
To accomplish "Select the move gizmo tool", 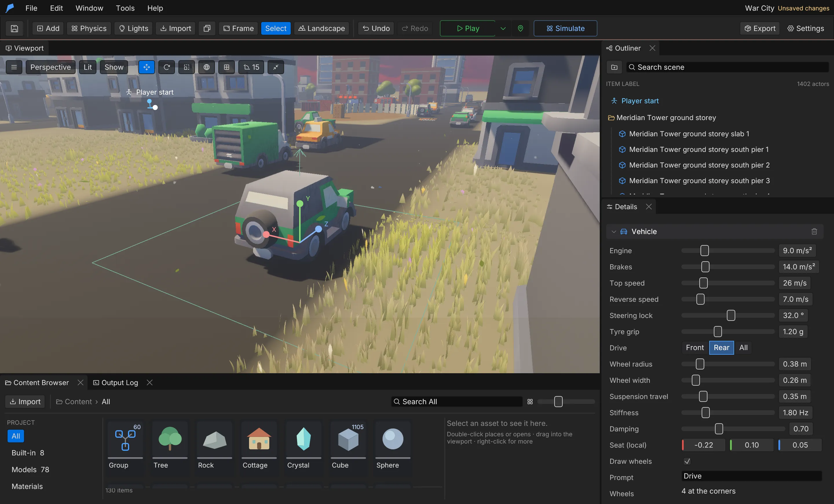I will [147, 67].
